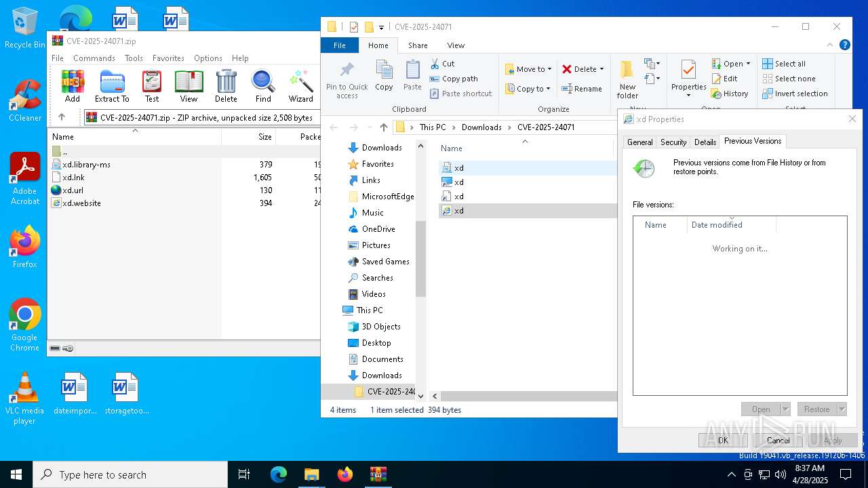Screen dimensions: 868x488
Task: Open the Favorites menu in WinRAR
Action: pos(168,58)
